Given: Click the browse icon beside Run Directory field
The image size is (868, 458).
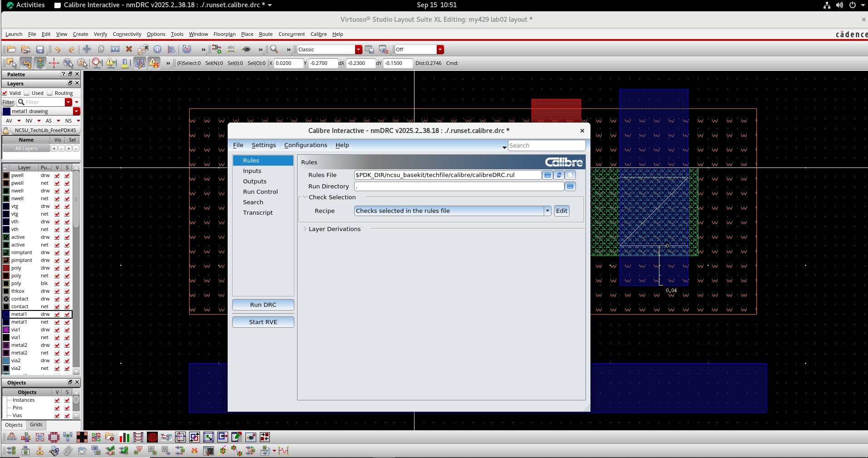Looking at the screenshot, I should (570, 186).
